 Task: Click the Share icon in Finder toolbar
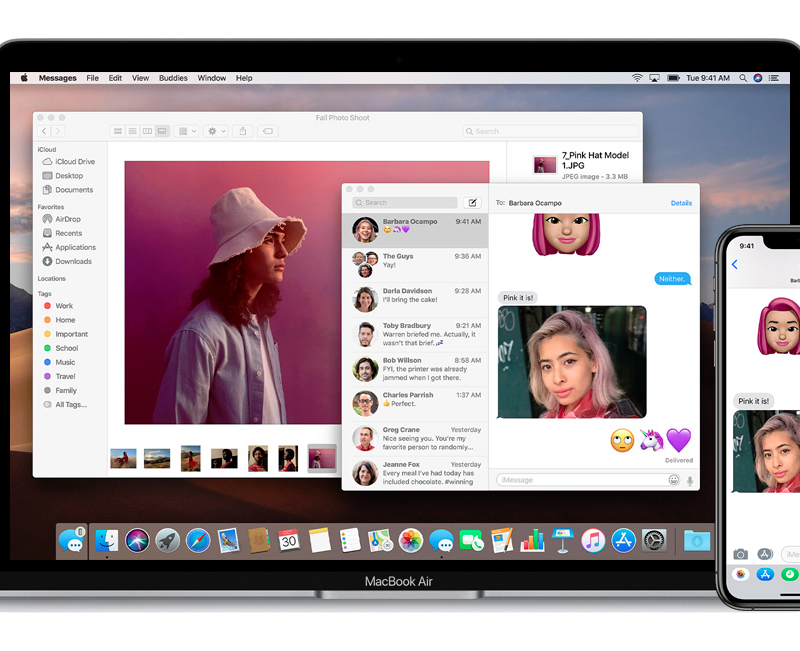(x=243, y=131)
